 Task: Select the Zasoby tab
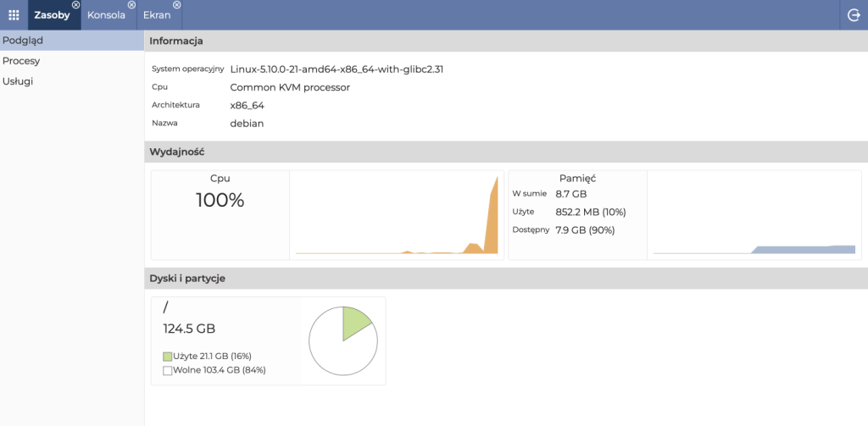[x=51, y=15]
